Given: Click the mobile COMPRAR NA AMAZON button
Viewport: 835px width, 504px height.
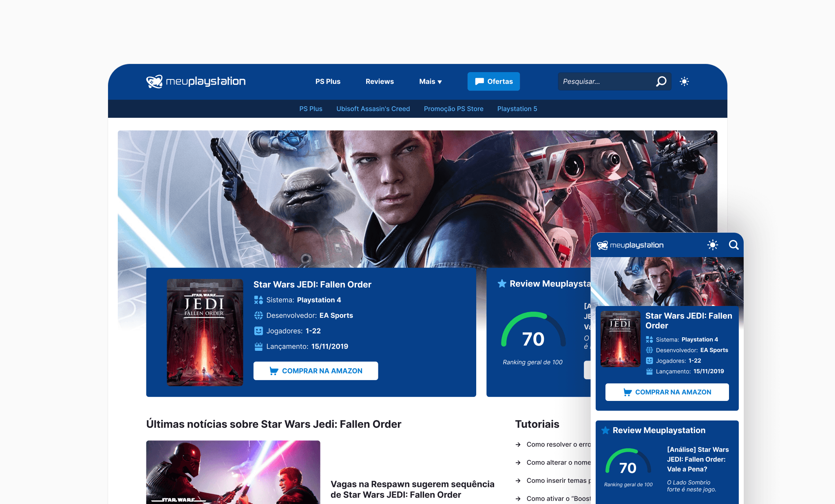Looking at the screenshot, I should 667,392.
